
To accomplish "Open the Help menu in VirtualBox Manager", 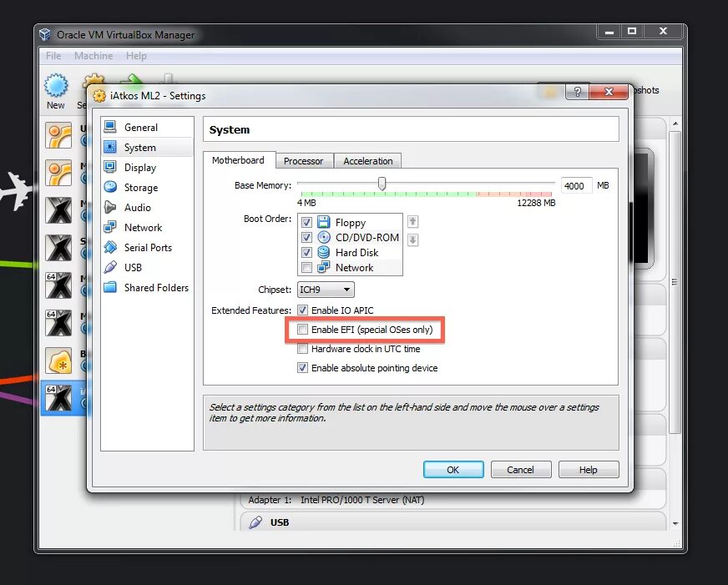I will (136, 56).
